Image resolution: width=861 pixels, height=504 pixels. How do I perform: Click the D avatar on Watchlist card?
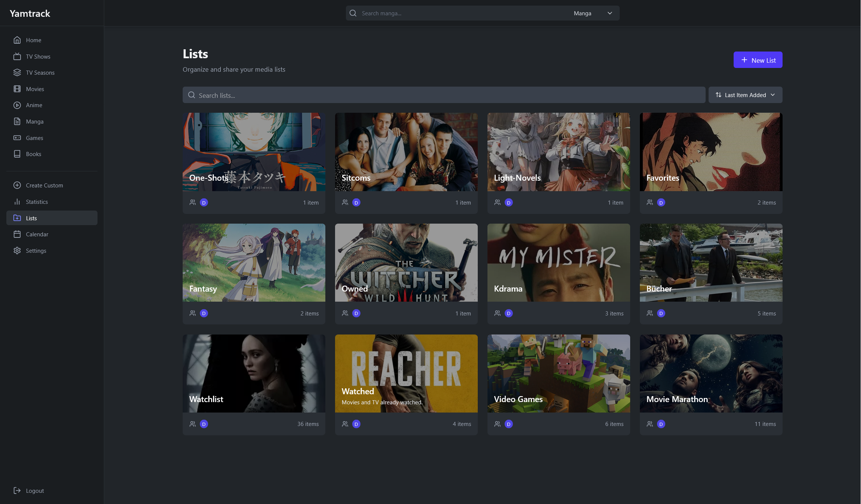(x=204, y=424)
